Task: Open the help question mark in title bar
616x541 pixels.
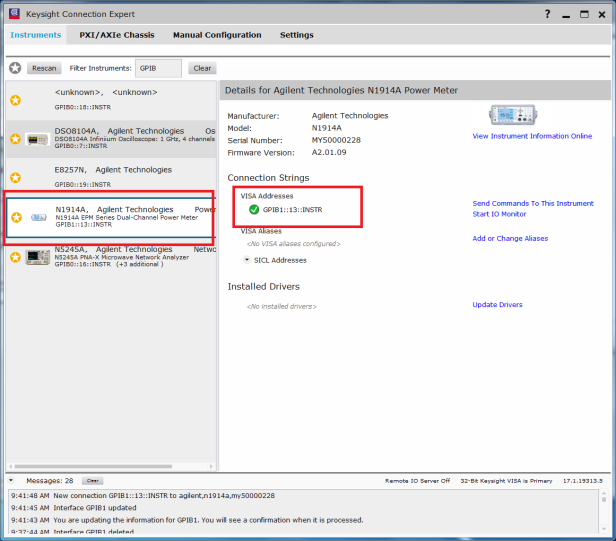Action: [546, 15]
